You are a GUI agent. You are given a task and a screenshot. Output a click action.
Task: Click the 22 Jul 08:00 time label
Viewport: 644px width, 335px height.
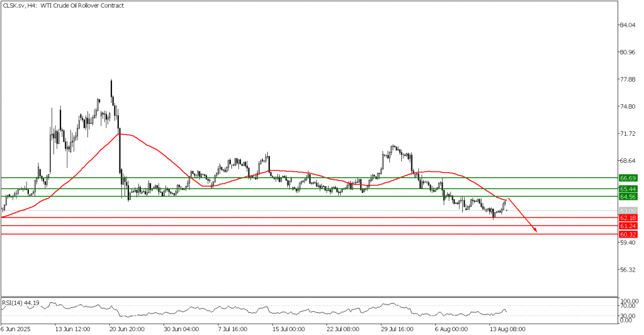point(343,329)
